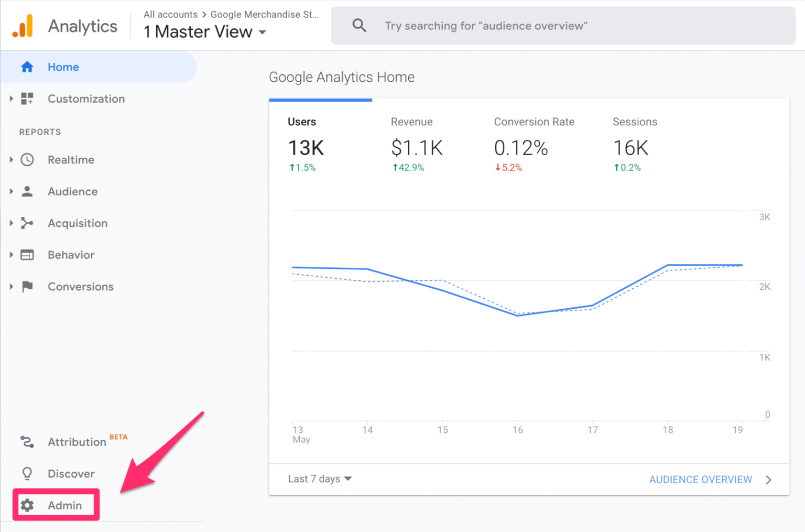Select the Realtime clock icon

(x=27, y=160)
